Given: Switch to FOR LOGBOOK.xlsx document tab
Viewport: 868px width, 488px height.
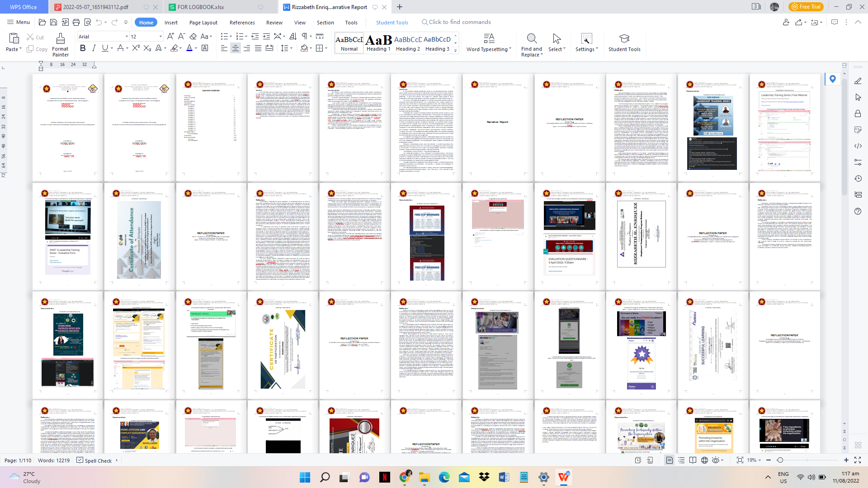Looking at the screenshot, I should 200,7.
